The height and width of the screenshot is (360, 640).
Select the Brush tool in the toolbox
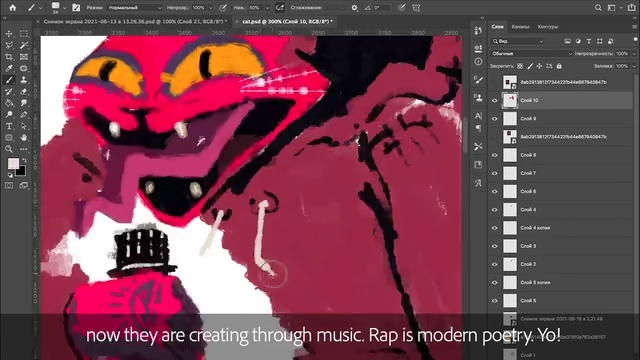[x=9, y=80]
